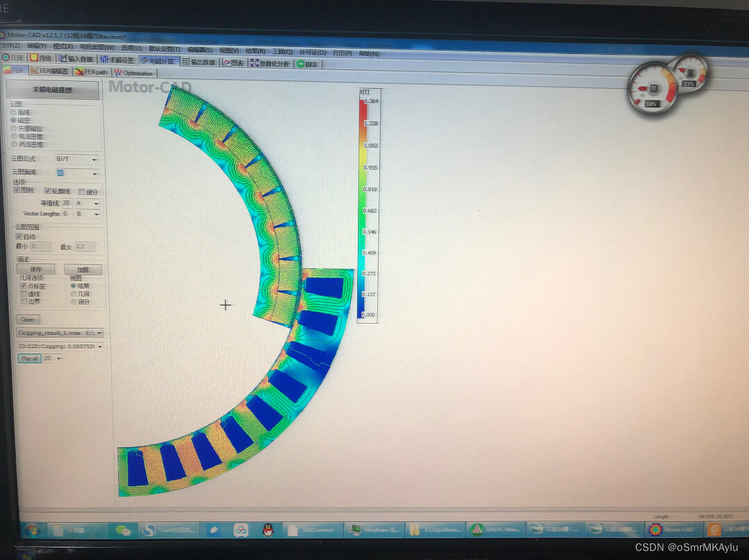Screen dimensions: 749x560
Task: Select the 几何 geometry view radio
Action: click(x=74, y=294)
